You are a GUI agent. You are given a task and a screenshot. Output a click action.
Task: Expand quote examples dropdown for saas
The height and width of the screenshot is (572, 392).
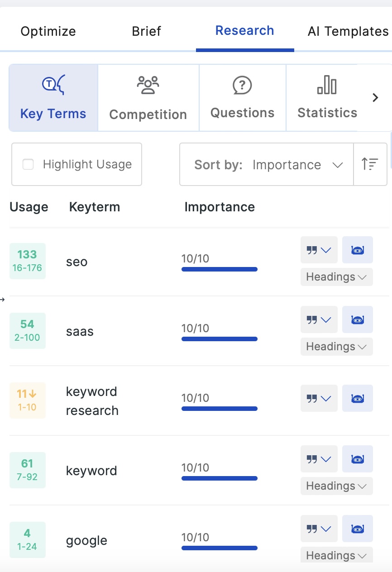tap(319, 319)
